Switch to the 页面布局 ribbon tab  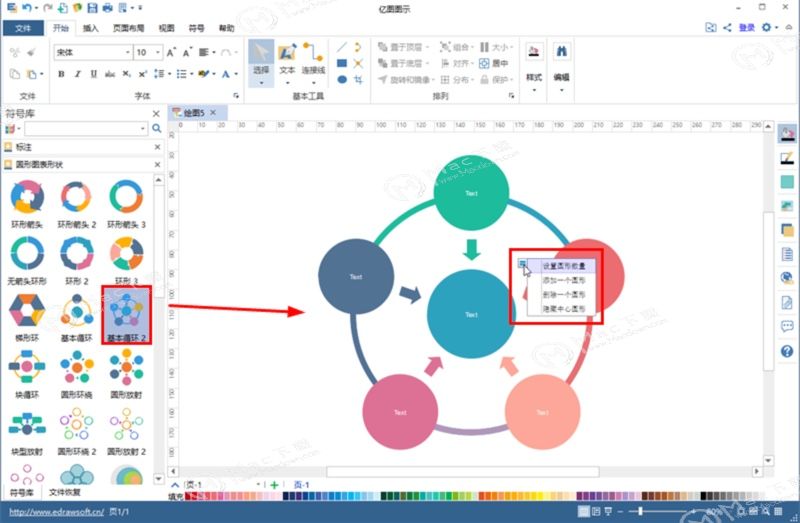[128, 28]
